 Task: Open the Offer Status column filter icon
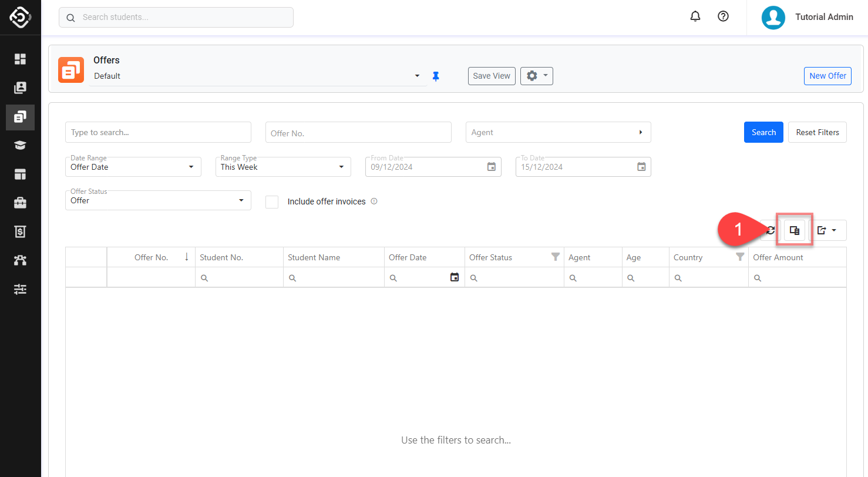556,257
